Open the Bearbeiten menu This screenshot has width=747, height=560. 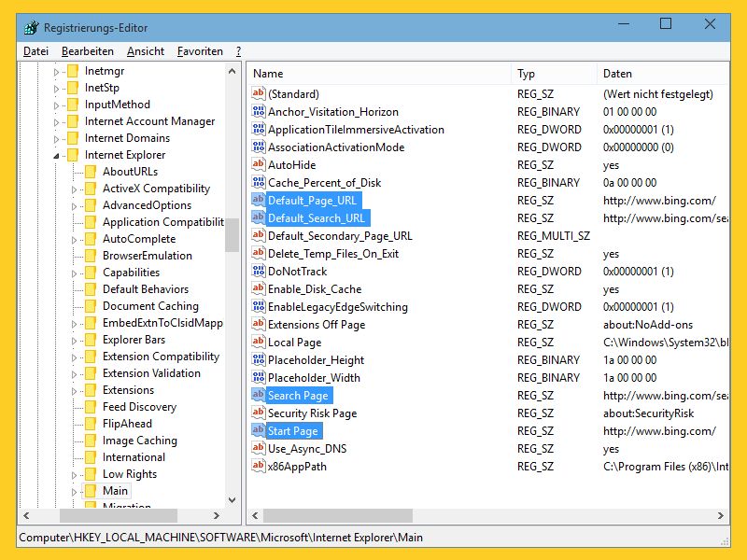(x=88, y=51)
